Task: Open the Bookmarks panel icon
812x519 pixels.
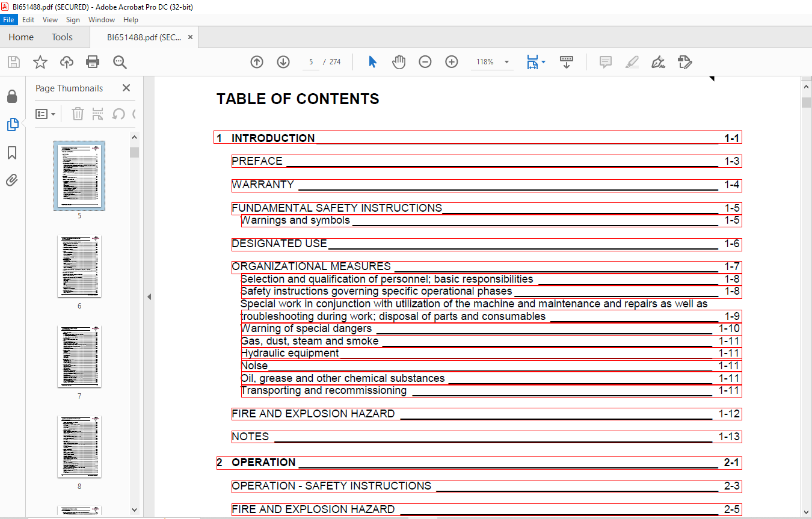Action: click(12, 153)
